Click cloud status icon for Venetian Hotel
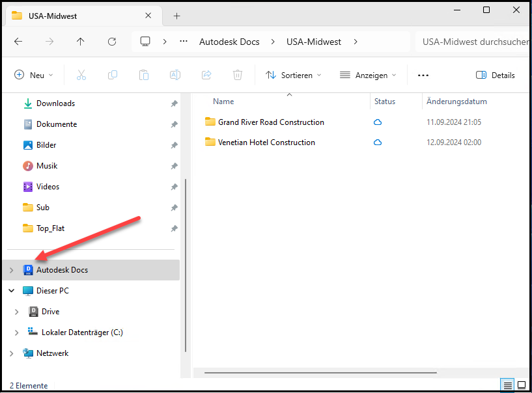This screenshot has width=532, height=393. click(x=378, y=142)
